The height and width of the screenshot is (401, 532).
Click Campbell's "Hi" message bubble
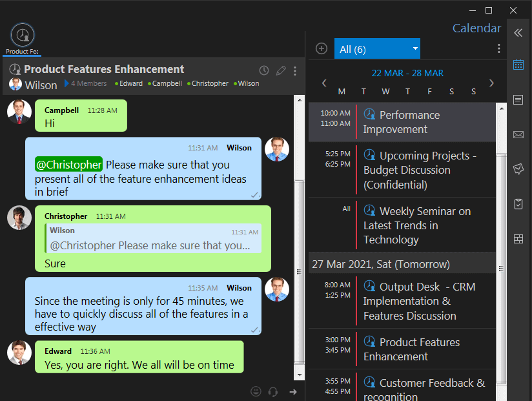[x=81, y=116]
